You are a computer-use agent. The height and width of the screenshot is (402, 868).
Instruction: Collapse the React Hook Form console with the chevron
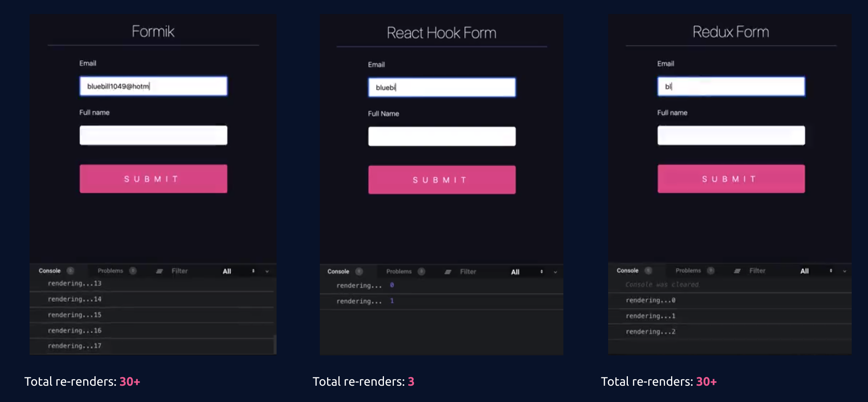(x=555, y=272)
